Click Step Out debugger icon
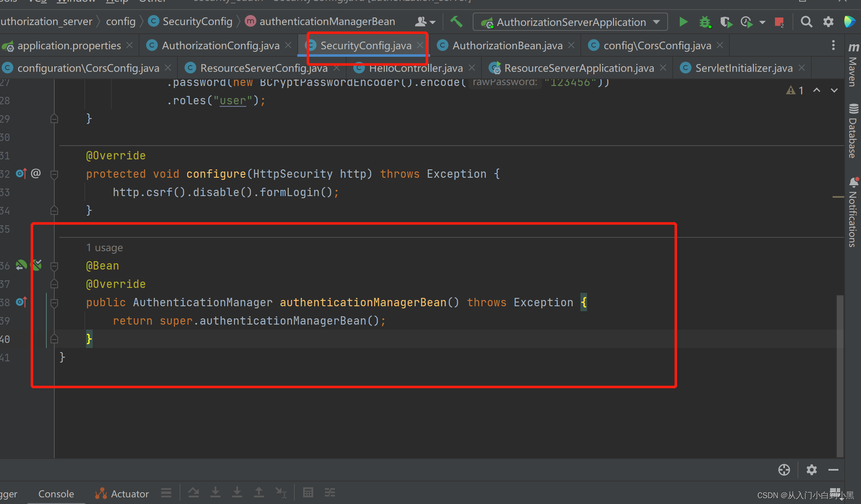Viewport: 861px width, 504px height. (x=259, y=493)
